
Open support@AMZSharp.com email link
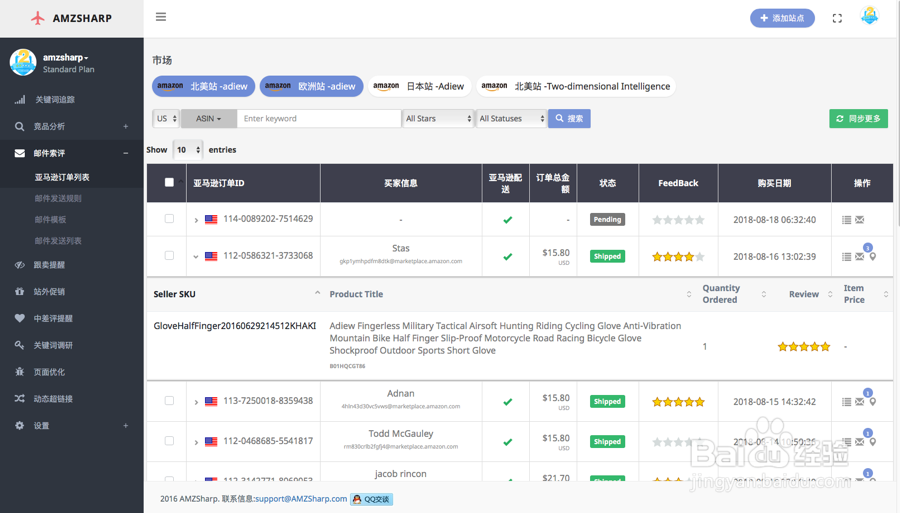pos(301,499)
